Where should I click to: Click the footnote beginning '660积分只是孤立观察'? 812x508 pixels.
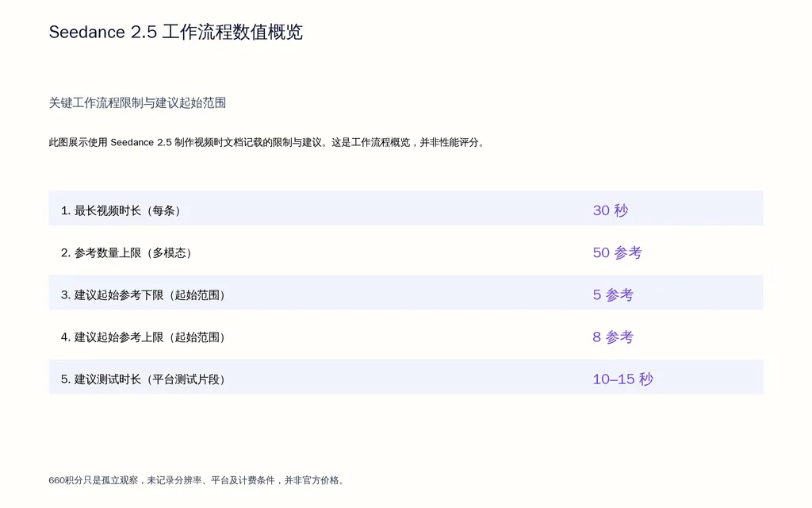point(197,480)
